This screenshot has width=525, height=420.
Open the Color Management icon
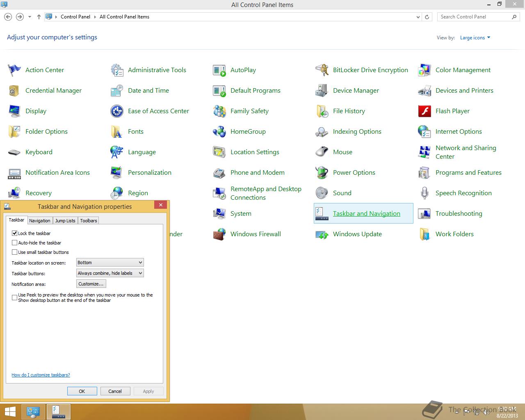click(x=425, y=70)
